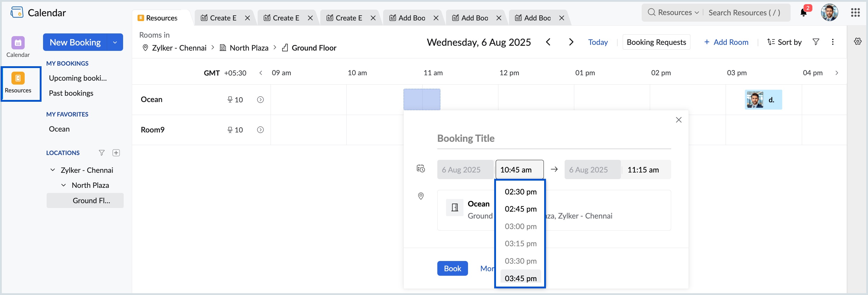This screenshot has width=868, height=295.
Task: Open the rooms filter funnel icon
Action: coord(816,42)
